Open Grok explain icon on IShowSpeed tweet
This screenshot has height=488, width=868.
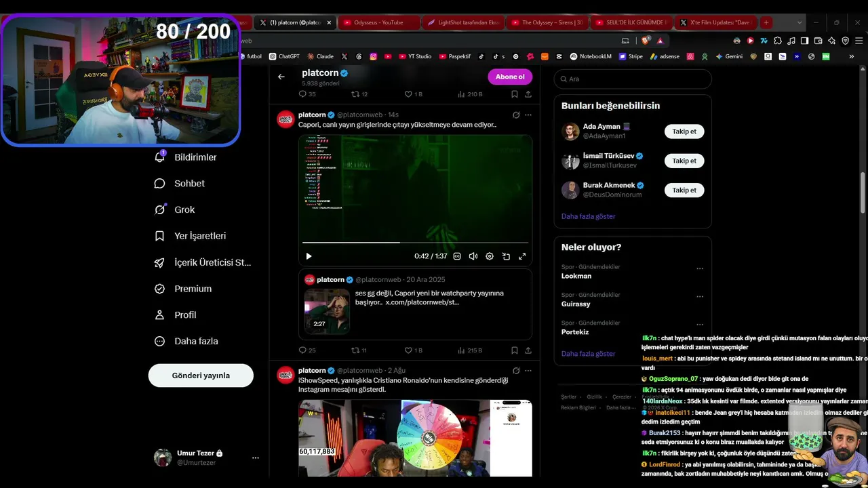pos(516,371)
